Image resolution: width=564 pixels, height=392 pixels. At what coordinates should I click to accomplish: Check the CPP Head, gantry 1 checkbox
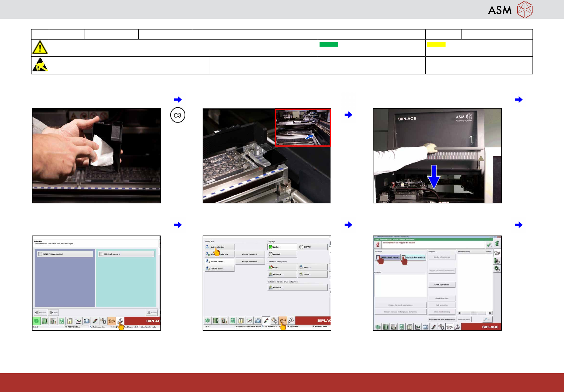click(101, 254)
